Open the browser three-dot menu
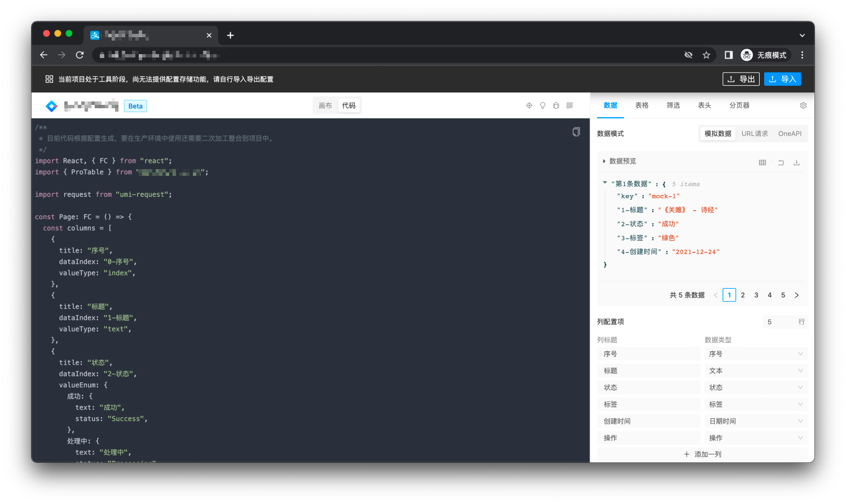 [x=802, y=55]
